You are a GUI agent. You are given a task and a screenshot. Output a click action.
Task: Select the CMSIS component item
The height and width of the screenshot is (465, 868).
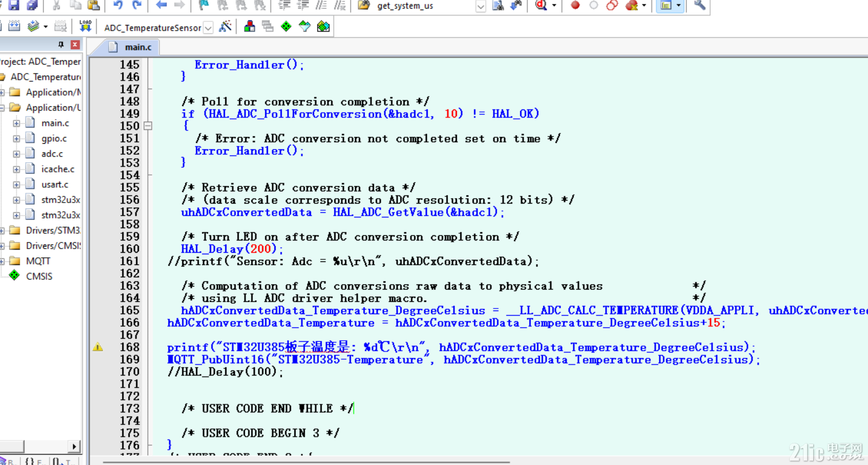39,277
